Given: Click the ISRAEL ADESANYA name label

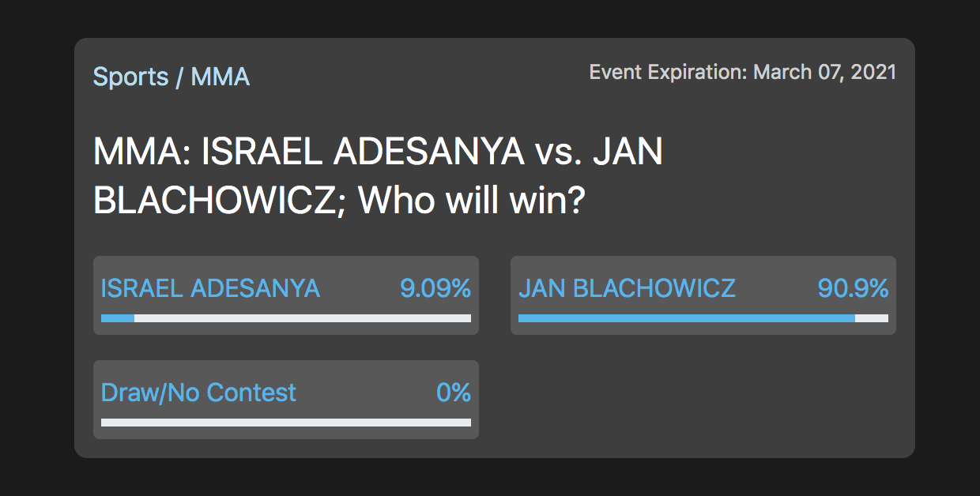Looking at the screenshot, I should (x=210, y=288).
